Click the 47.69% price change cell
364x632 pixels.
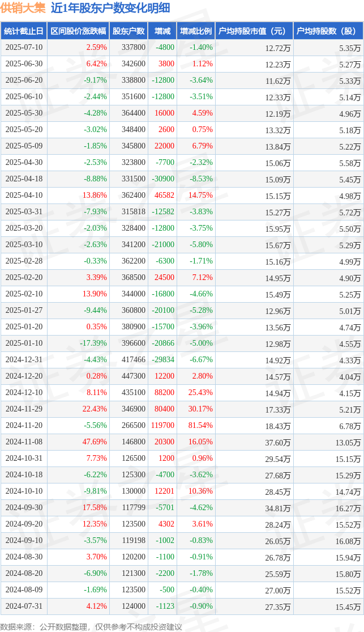point(94,442)
